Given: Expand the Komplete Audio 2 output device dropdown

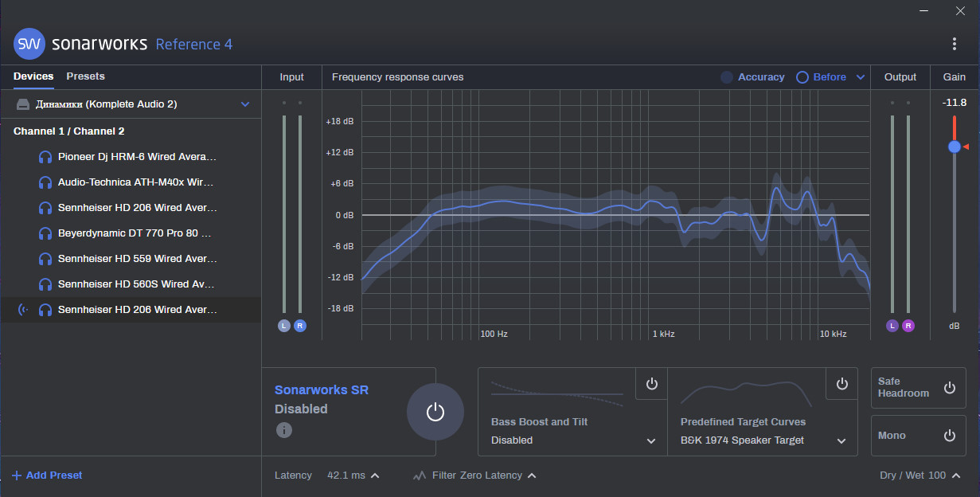Looking at the screenshot, I should [245, 104].
